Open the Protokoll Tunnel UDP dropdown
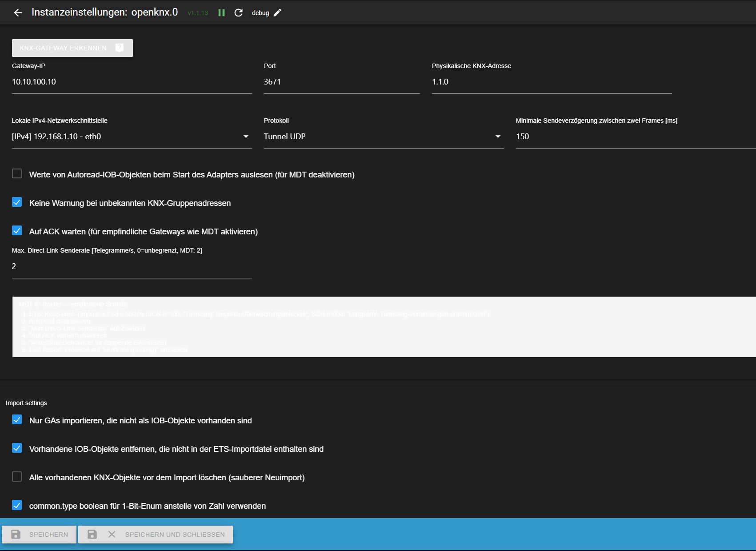Image resolution: width=756 pixels, height=551 pixels. [x=384, y=137]
